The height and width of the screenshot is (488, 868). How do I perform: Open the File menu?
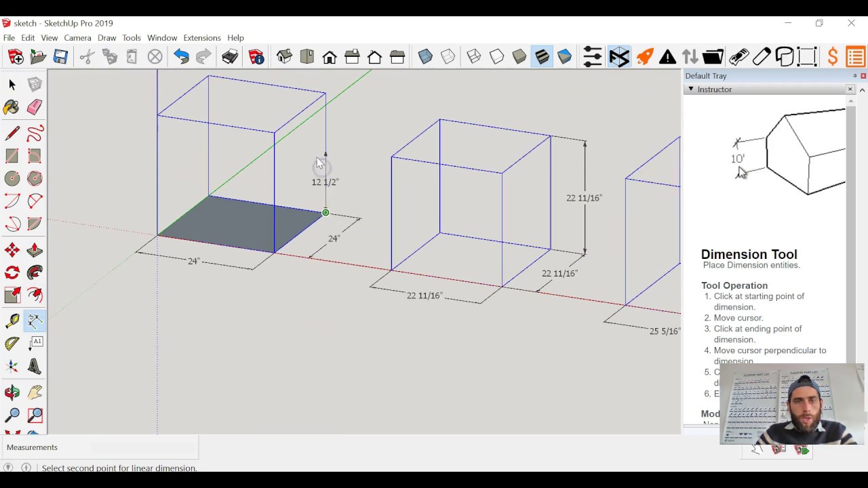pos(9,38)
